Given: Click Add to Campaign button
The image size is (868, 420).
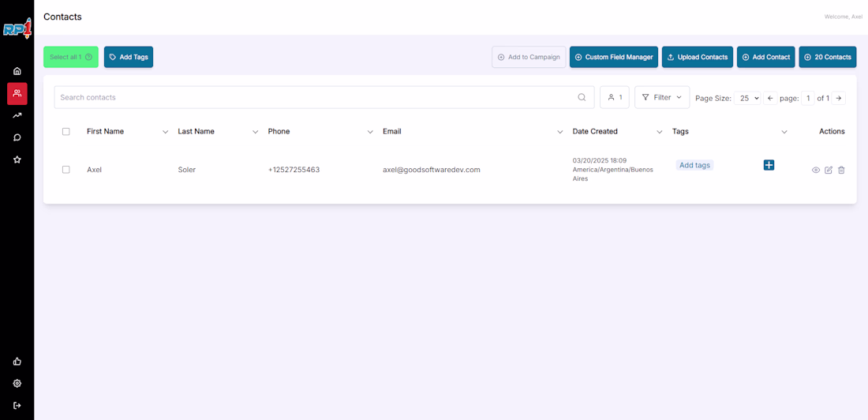Looking at the screenshot, I should [529, 57].
